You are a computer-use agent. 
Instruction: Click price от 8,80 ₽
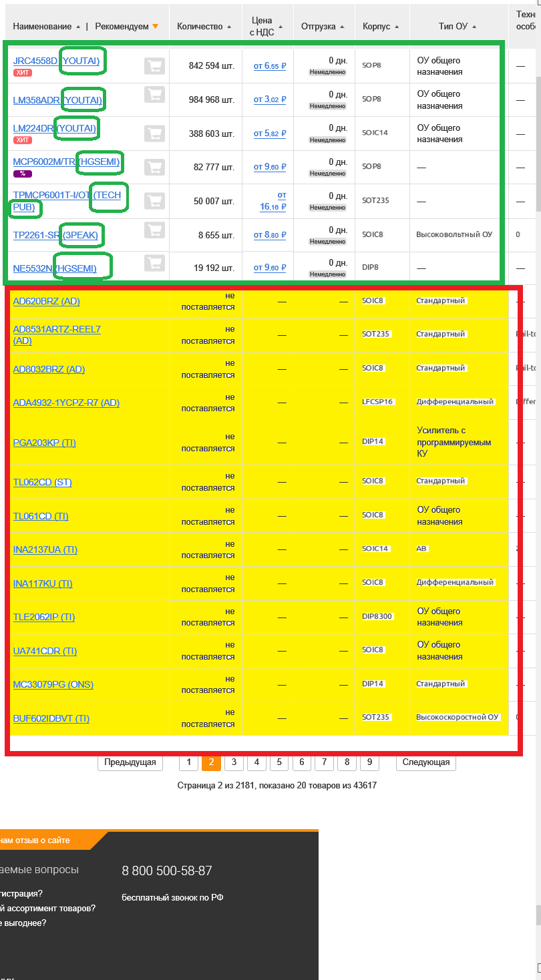pyautogui.click(x=270, y=235)
